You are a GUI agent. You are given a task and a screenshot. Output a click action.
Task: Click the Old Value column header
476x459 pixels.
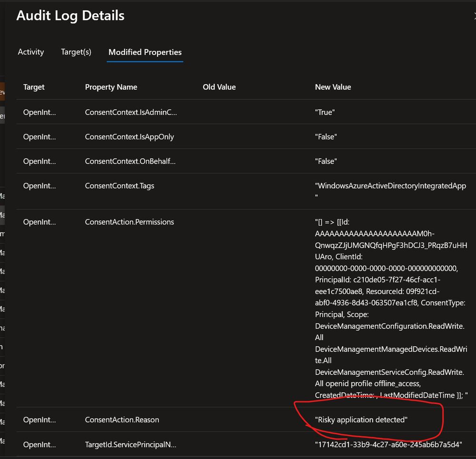[x=219, y=87]
